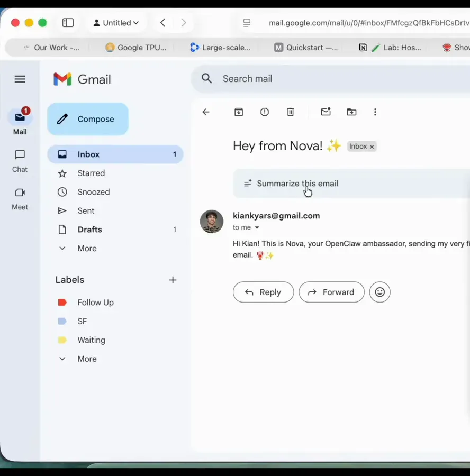
Task: Click the search magnifier icon
Action: tap(207, 79)
